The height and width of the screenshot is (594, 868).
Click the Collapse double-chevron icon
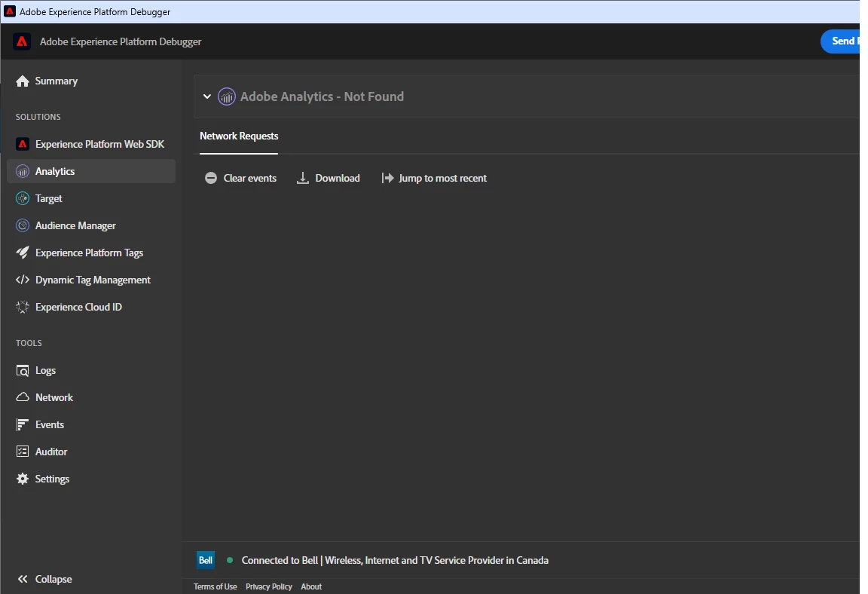[x=22, y=580]
